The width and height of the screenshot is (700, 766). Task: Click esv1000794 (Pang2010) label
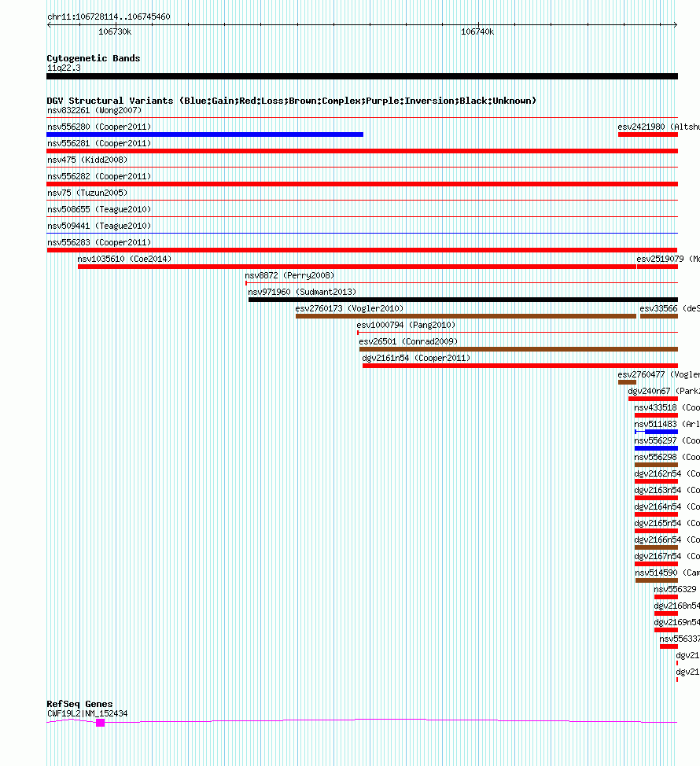[x=406, y=325]
